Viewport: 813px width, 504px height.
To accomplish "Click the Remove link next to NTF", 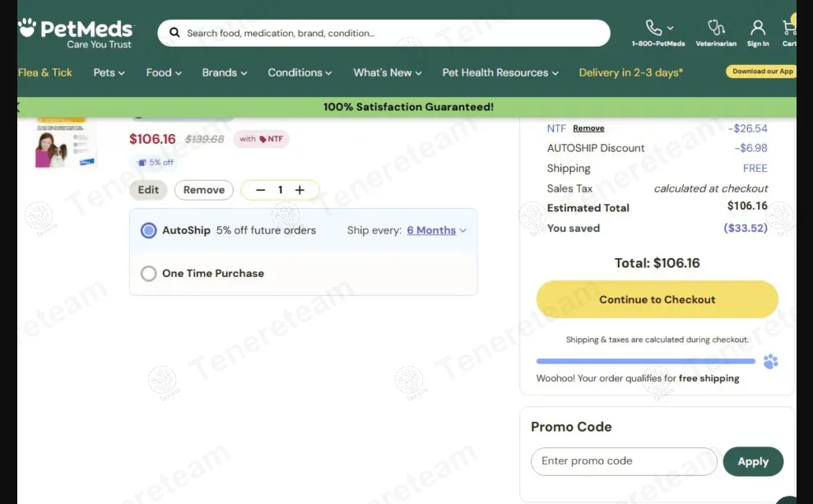I will tap(588, 128).
